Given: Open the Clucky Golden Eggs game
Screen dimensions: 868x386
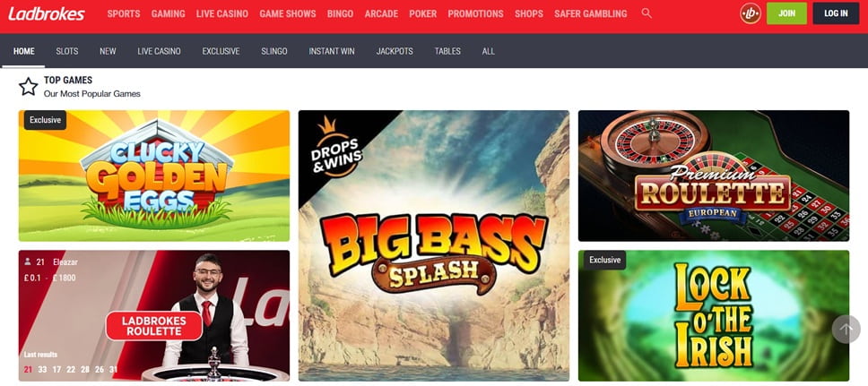Looking at the screenshot, I should coord(154,176).
